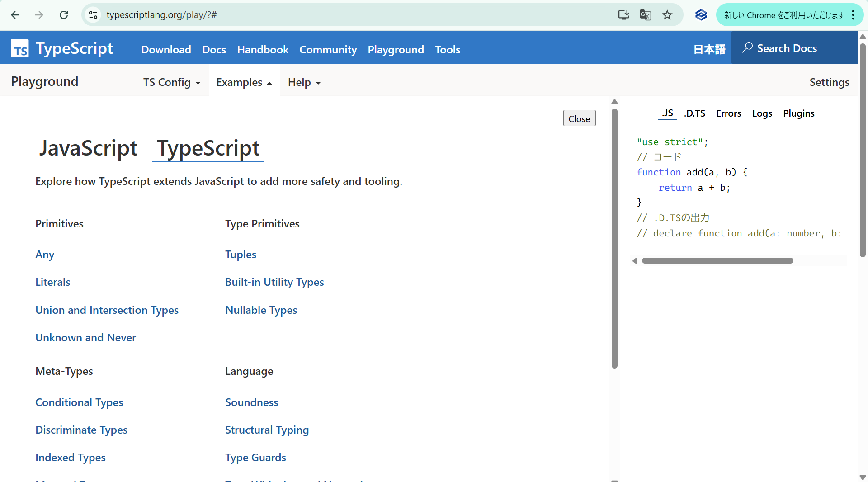Bookmark this page with star icon

(667, 15)
